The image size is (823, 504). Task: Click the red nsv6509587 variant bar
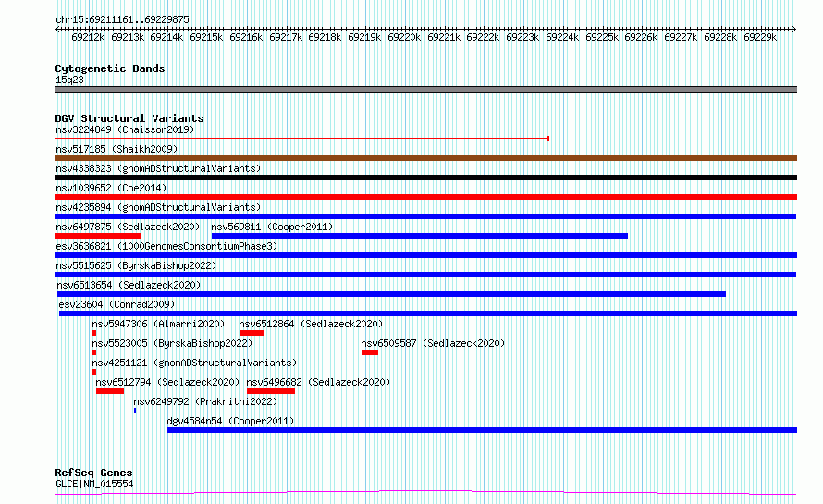[370, 352]
